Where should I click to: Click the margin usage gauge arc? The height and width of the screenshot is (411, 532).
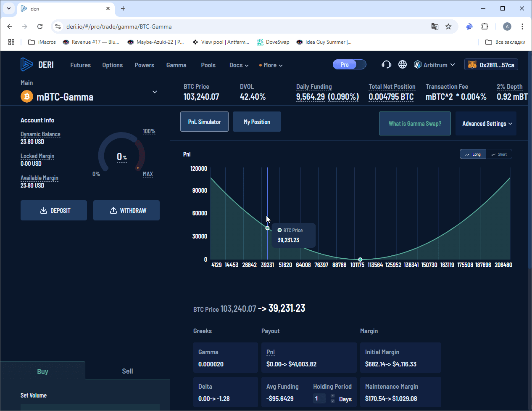[x=122, y=152]
